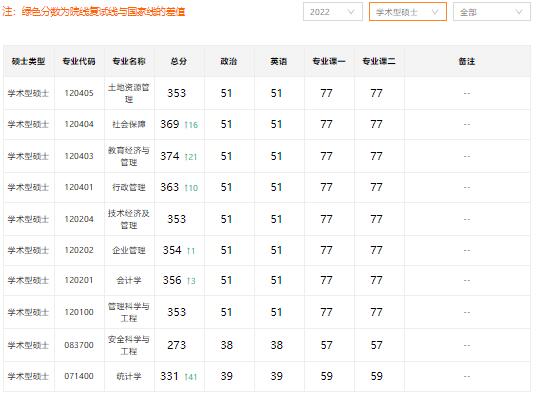Click total score 363 for 行政管理
537x398 pixels.
[170, 187]
